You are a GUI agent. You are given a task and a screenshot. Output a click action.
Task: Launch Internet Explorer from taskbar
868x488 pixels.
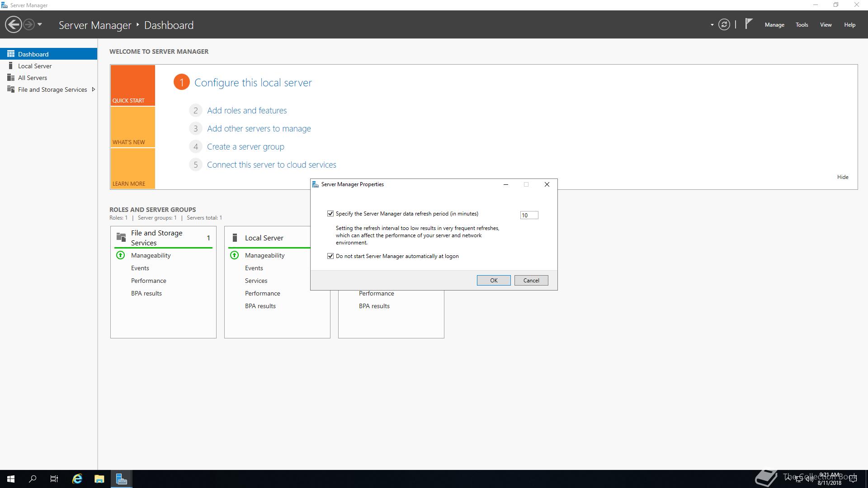pyautogui.click(x=77, y=479)
